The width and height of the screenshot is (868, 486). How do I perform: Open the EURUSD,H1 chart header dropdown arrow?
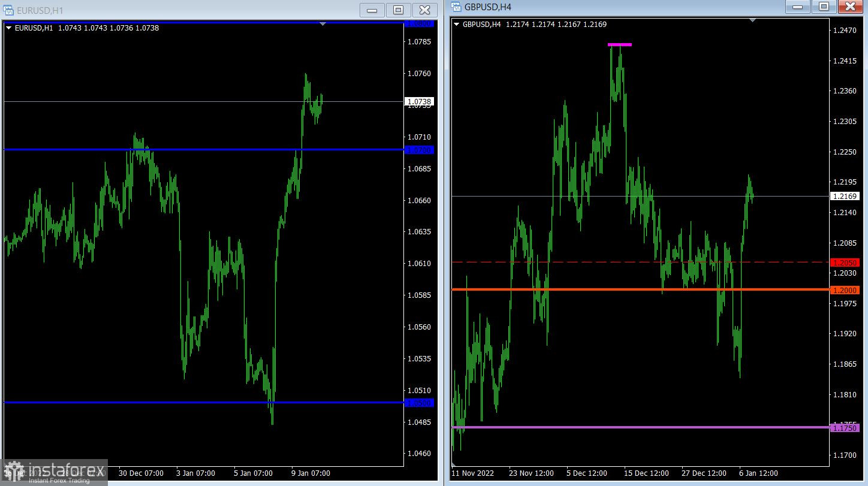(8, 28)
